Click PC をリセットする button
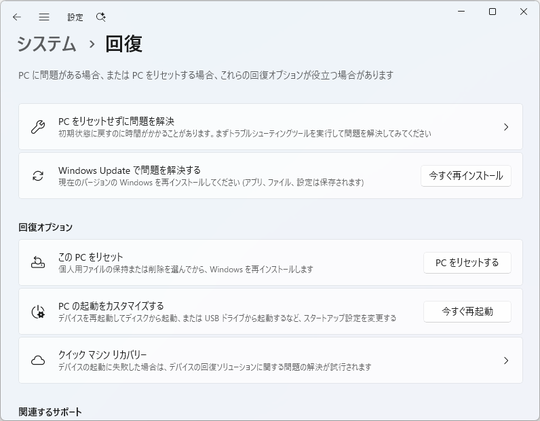 (467, 263)
